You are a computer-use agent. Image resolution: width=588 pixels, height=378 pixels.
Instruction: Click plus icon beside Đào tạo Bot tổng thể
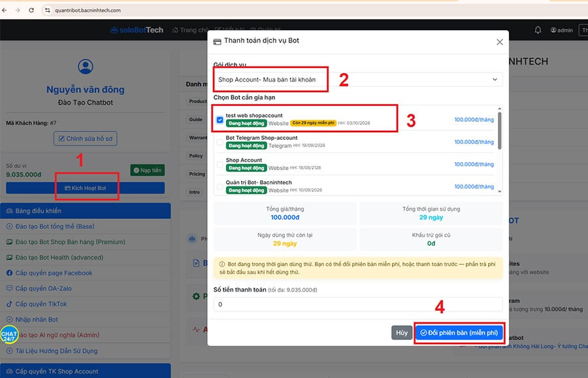point(9,226)
